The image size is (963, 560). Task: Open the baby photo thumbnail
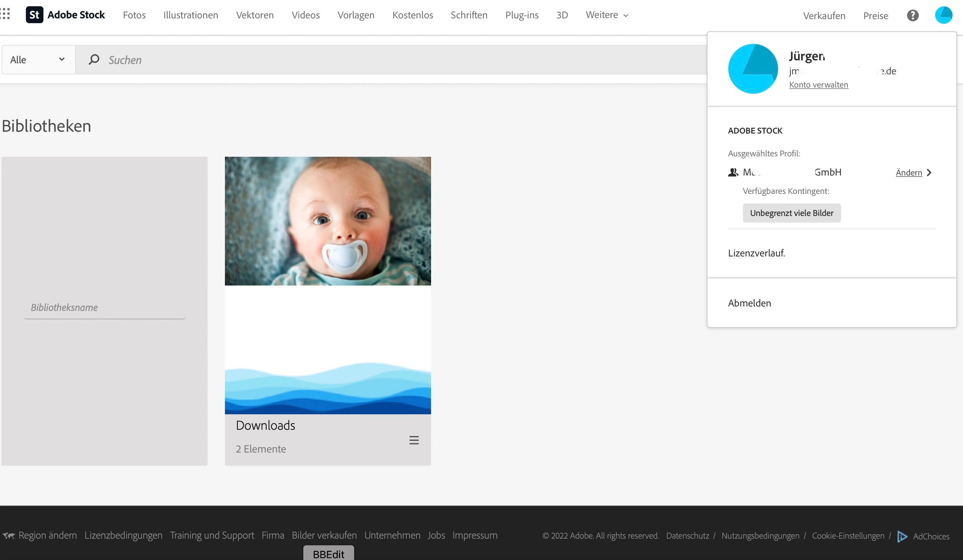point(328,221)
